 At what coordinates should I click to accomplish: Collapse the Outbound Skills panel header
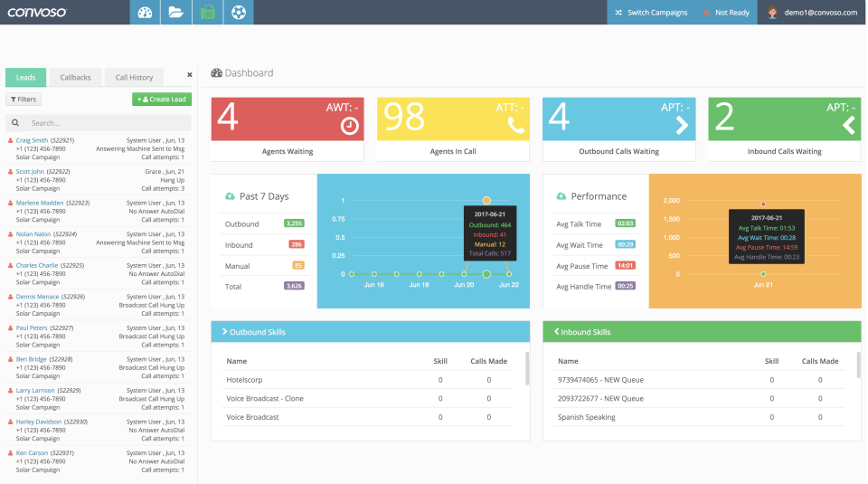coord(371,332)
